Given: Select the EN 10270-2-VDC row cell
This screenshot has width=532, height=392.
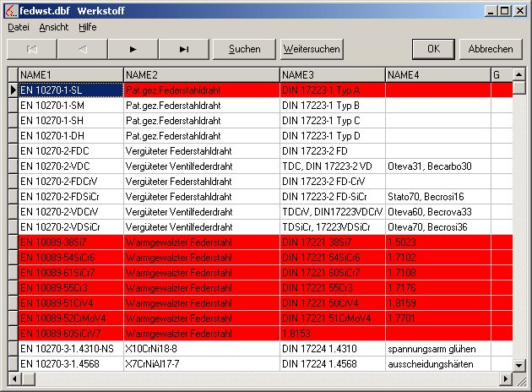Looking at the screenshot, I should click(71, 166).
